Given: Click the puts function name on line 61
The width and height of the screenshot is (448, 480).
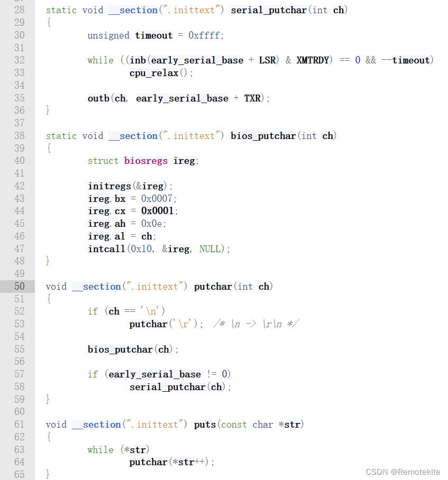Looking at the screenshot, I should (205, 424).
